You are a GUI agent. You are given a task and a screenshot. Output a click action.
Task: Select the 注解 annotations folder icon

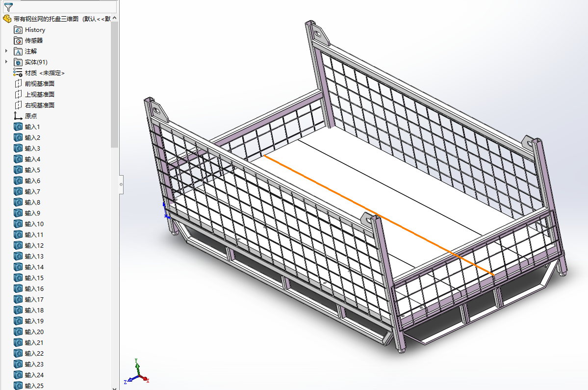coord(18,52)
